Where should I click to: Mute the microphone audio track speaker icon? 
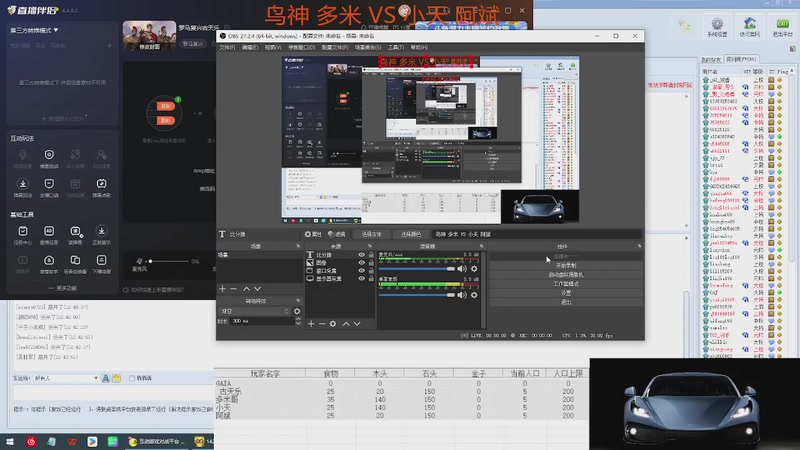pos(462,268)
